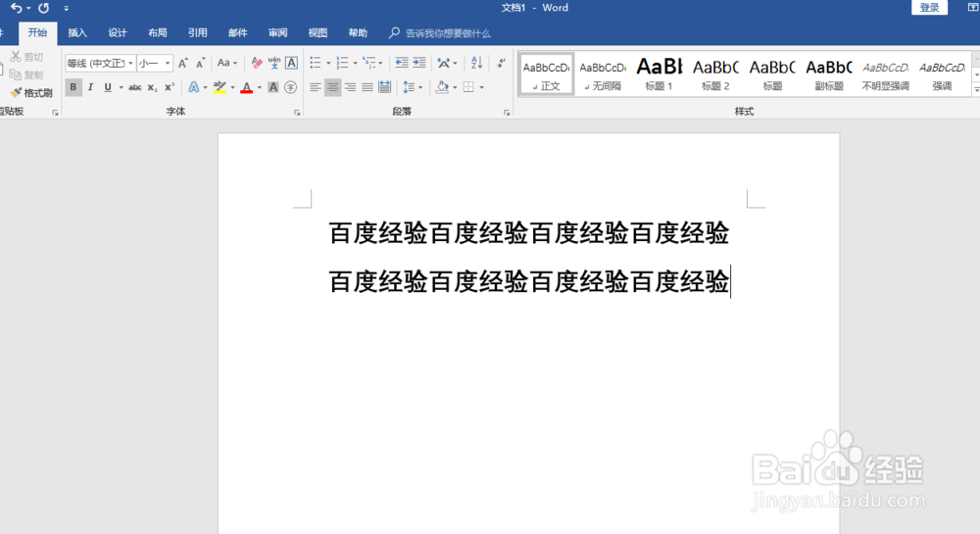The width and height of the screenshot is (980, 534).
Task: Open the 审阅 ribbon tab
Action: [277, 33]
